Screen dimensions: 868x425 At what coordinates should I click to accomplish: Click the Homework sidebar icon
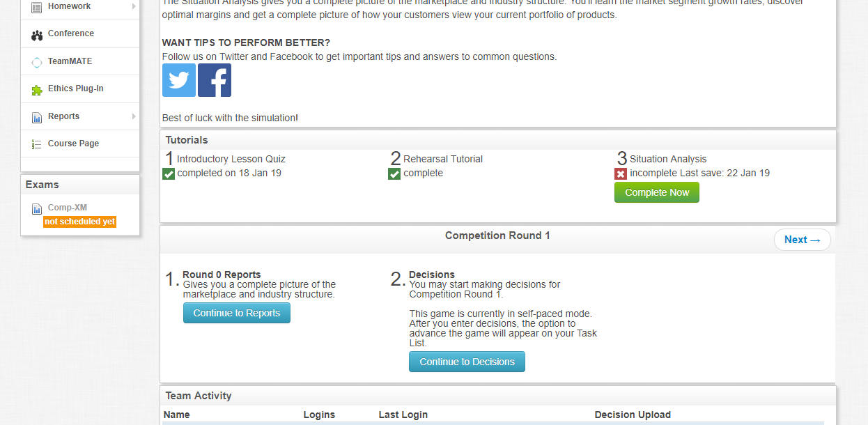coord(37,7)
